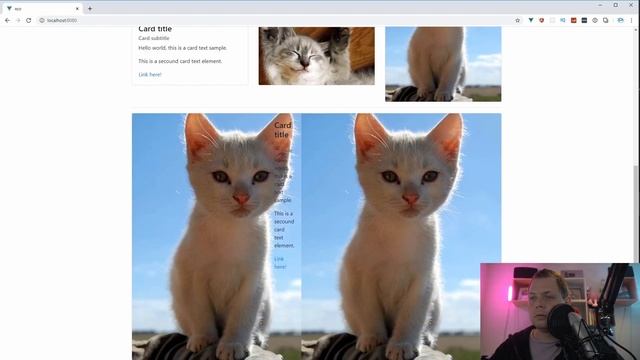This screenshot has width=640, height=360.
Task: Click the white card's 'Card title' heading
Action: point(155,29)
